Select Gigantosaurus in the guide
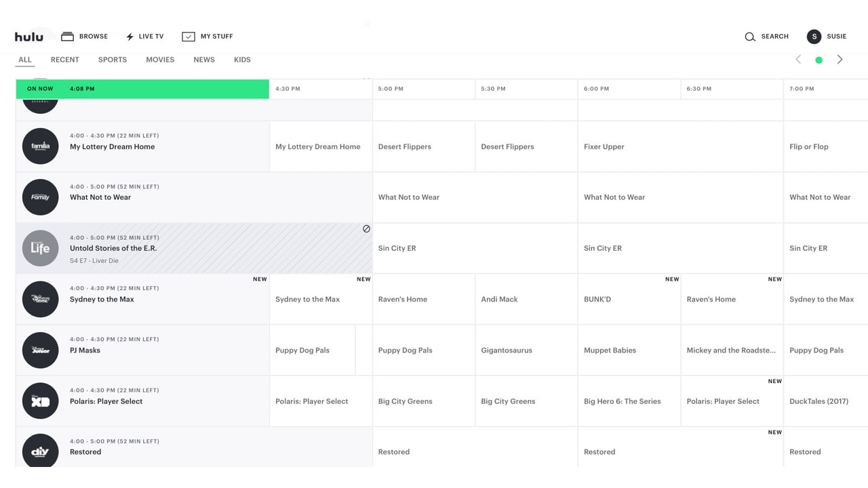Viewport: 868px width, 488px height. click(507, 350)
